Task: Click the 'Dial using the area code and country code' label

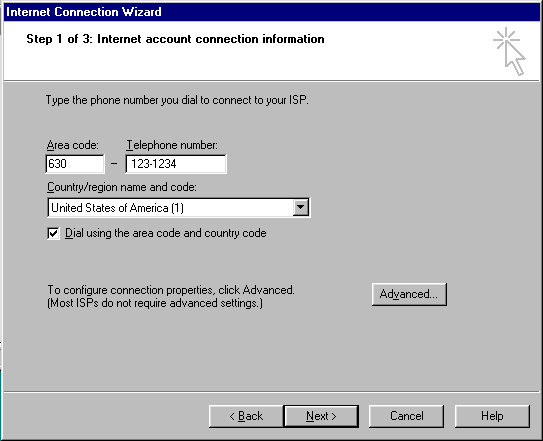Action: (166, 233)
